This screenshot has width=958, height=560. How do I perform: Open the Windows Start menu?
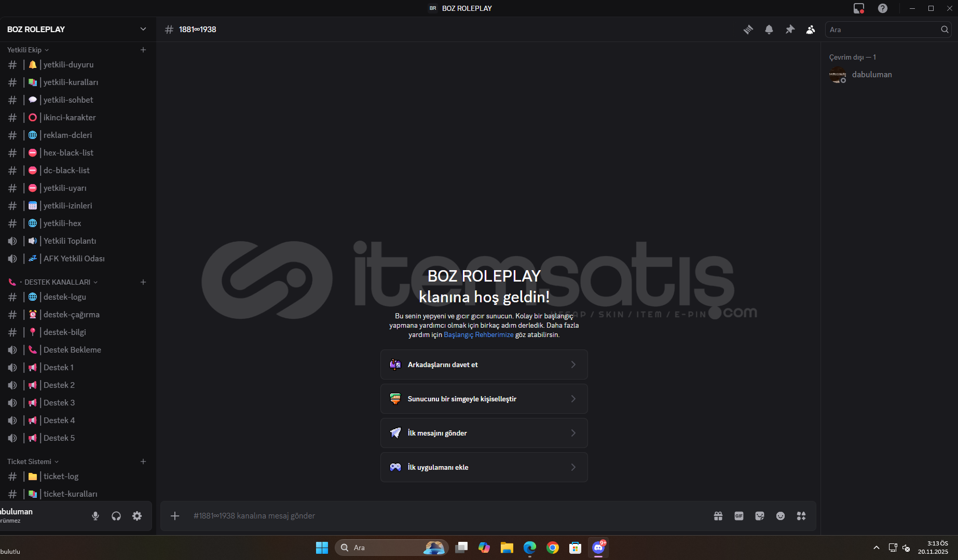[322, 548]
